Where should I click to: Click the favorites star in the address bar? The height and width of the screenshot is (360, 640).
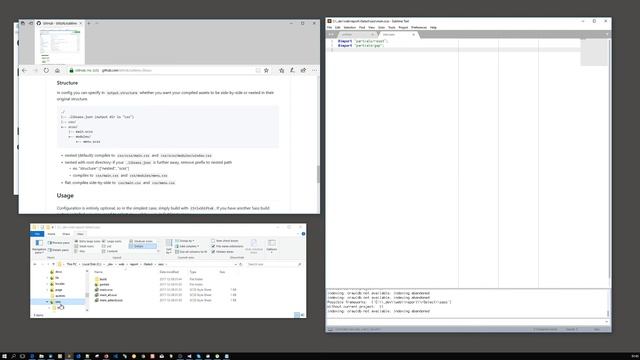point(267,70)
